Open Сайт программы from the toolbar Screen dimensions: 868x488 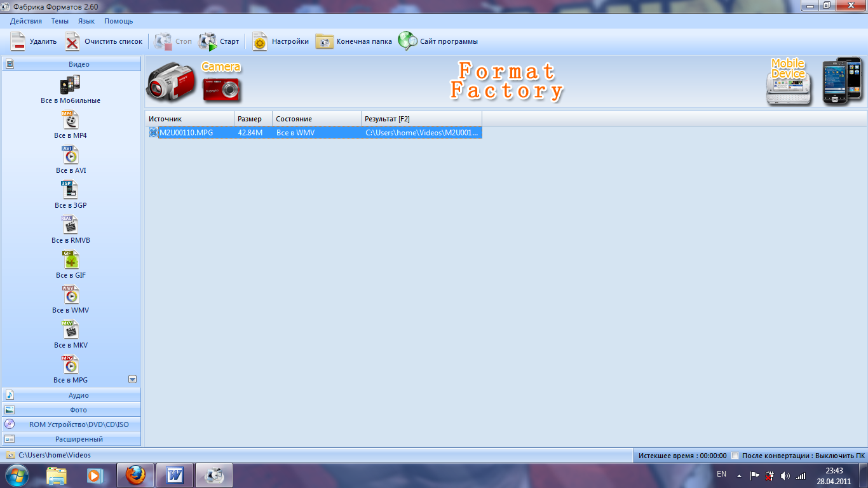(438, 41)
